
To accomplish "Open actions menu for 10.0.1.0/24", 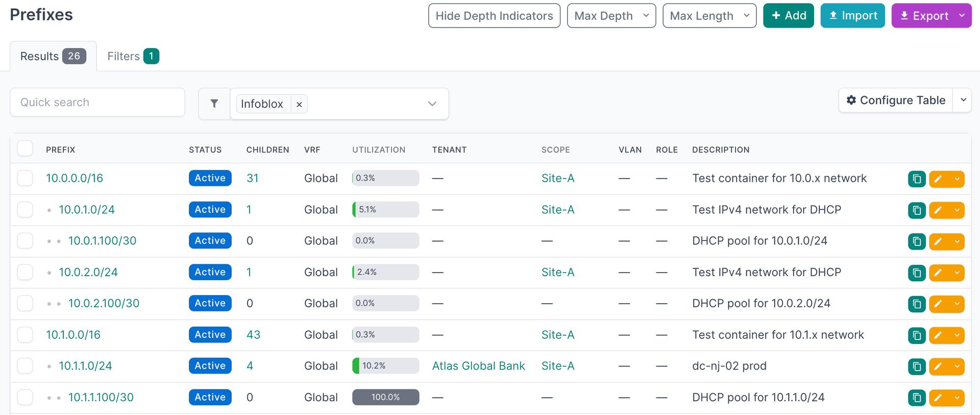I will pos(957,210).
